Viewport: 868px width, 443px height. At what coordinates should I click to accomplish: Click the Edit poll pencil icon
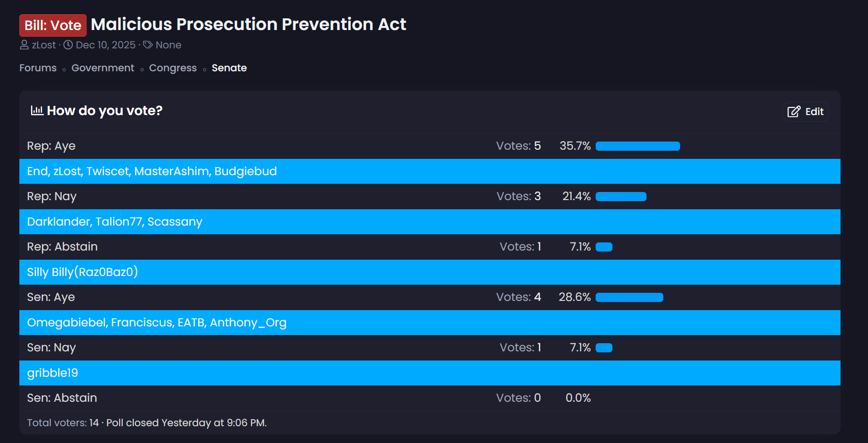click(794, 112)
